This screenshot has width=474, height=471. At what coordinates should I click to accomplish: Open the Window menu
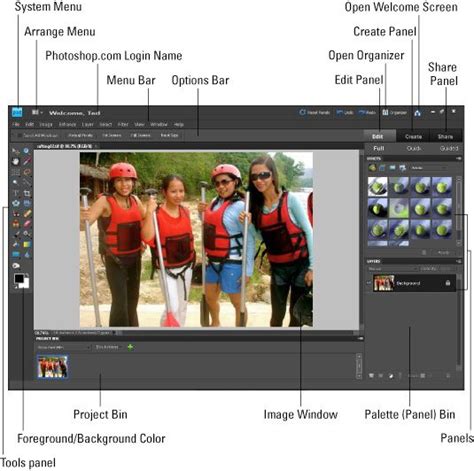pyautogui.click(x=159, y=124)
